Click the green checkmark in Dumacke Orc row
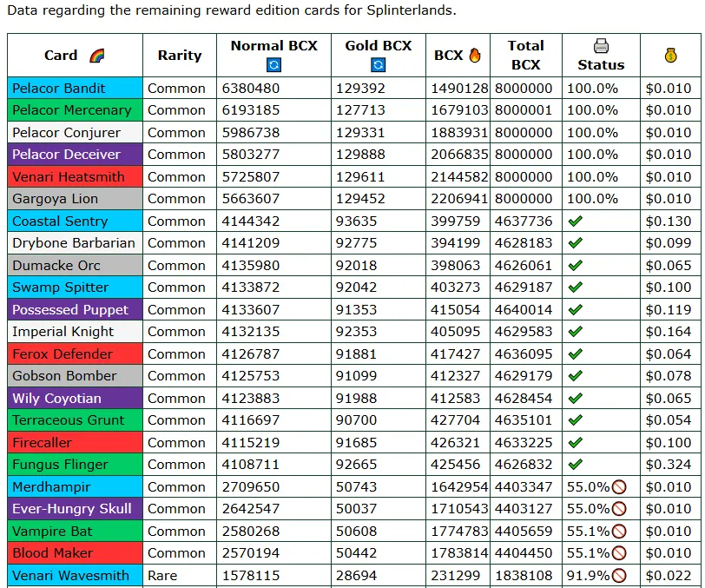 [x=575, y=265]
